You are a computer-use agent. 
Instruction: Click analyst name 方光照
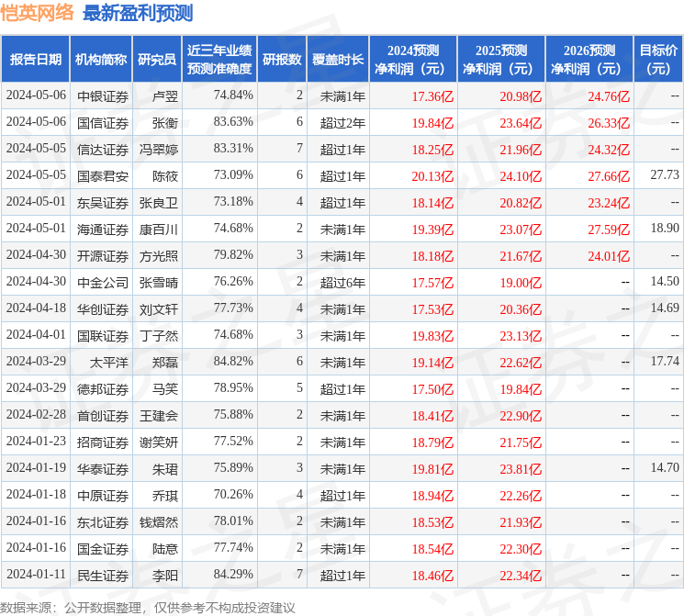click(158, 256)
